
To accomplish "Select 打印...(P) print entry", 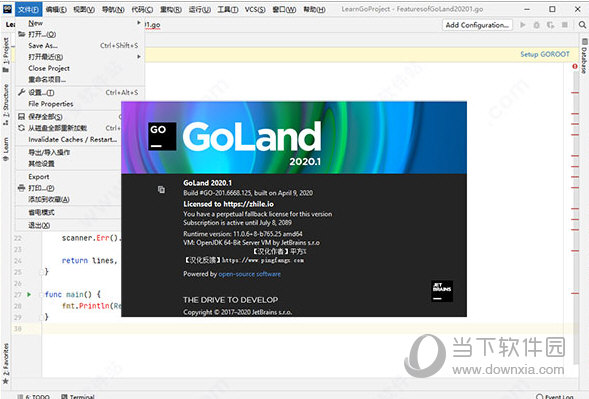I will coord(68,188).
